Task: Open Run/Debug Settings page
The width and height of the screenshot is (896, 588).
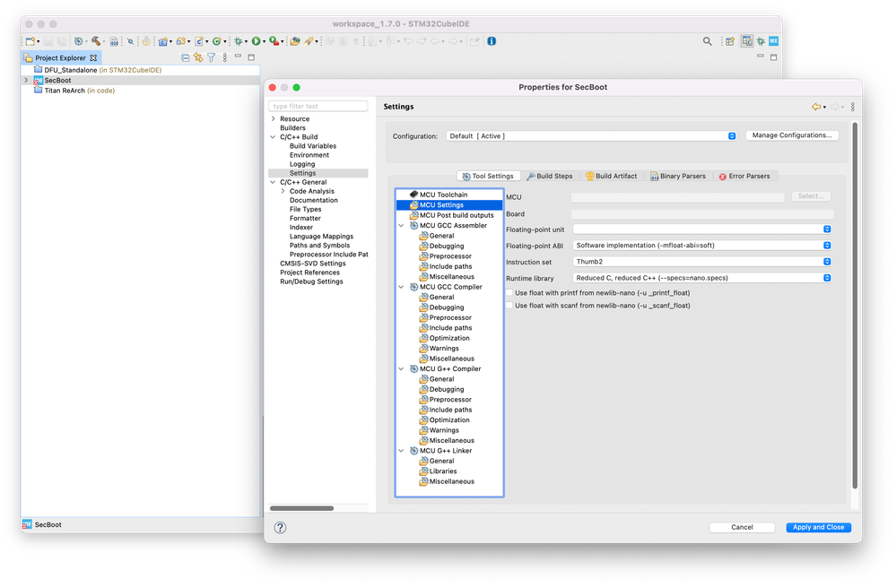Action: pyautogui.click(x=311, y=281)
